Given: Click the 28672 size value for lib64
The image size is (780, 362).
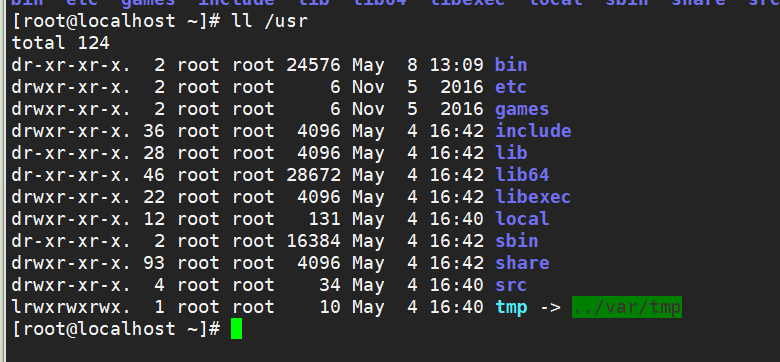Looking at the screenshot, I should [x=313, y=175].
